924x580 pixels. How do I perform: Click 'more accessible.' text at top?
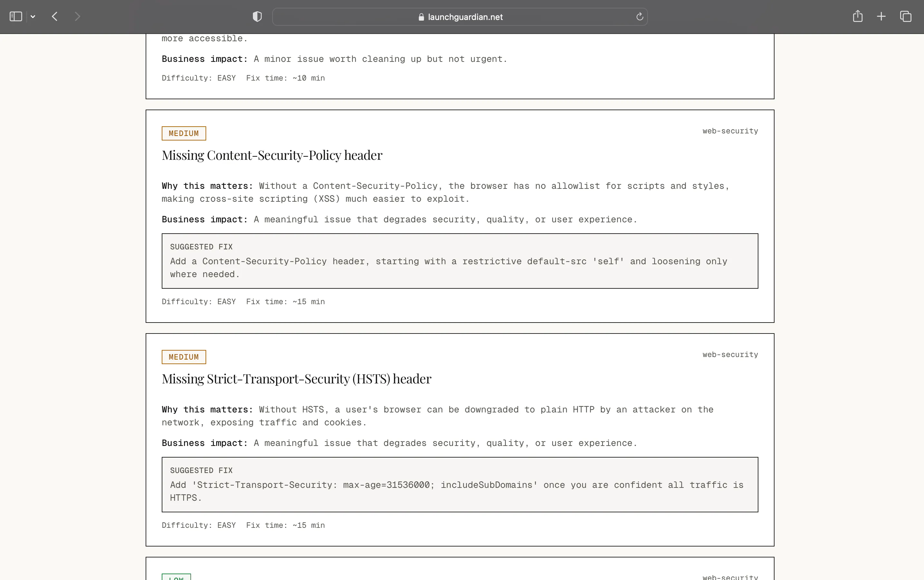pos(205,38)
